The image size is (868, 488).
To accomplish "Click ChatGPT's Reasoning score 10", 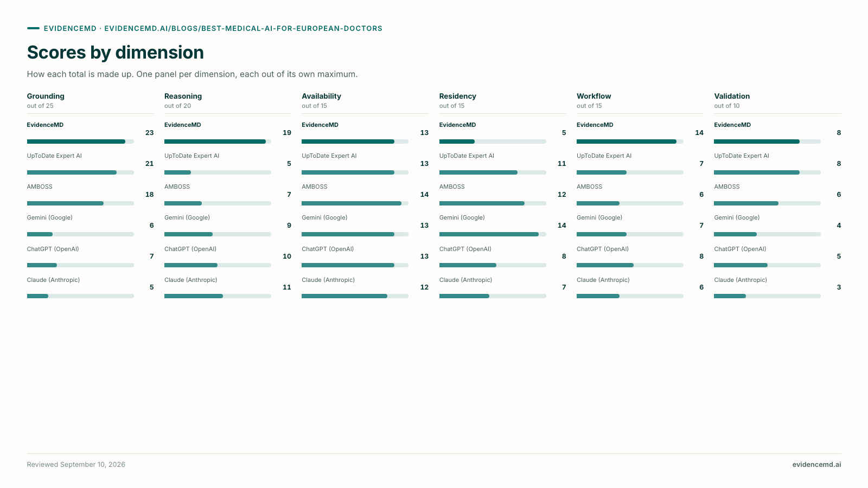I will [287, 256].
